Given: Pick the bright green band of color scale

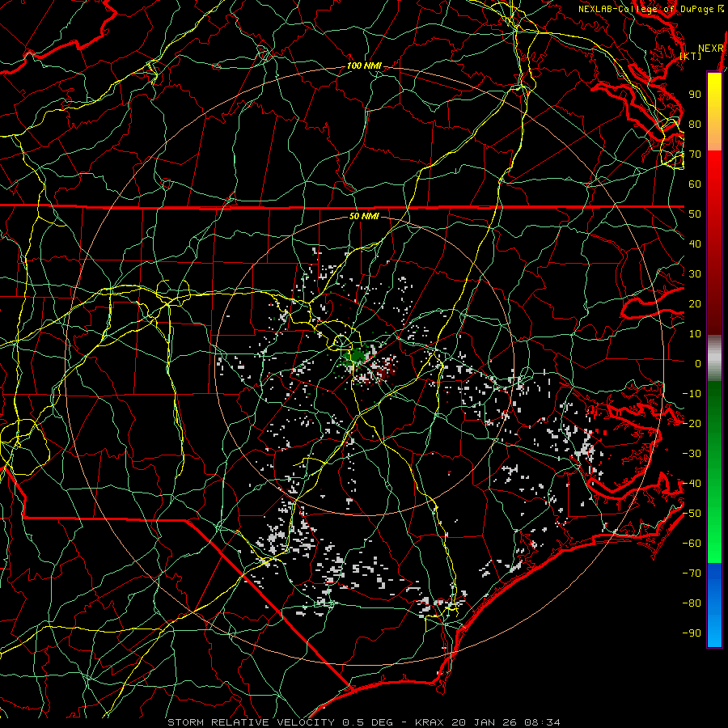Looking at the screenshot, I should (714, 472).
